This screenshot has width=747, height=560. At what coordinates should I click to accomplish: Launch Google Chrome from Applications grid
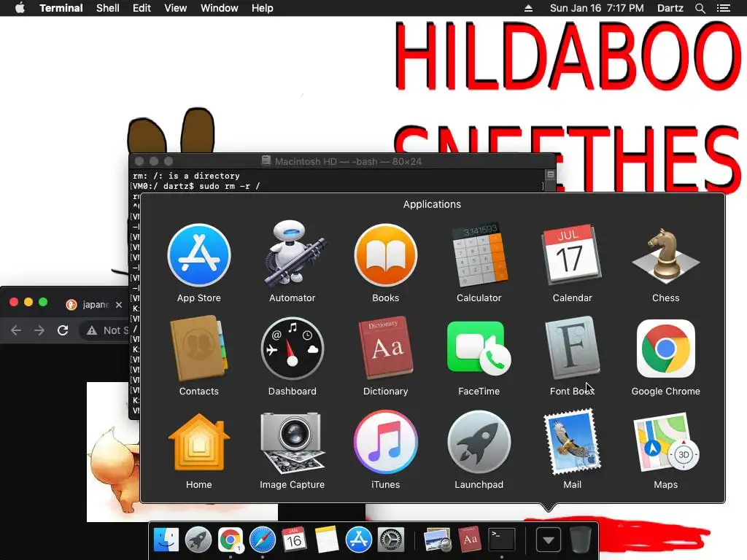click(665, 349)
